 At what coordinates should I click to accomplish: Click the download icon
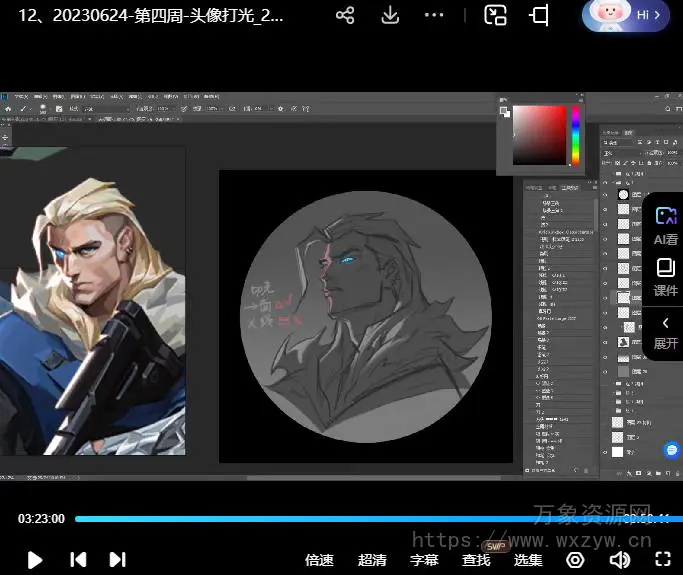[391, 15]
